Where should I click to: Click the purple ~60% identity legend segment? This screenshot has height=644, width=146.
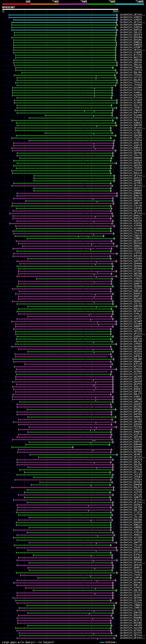pos(73,4)
